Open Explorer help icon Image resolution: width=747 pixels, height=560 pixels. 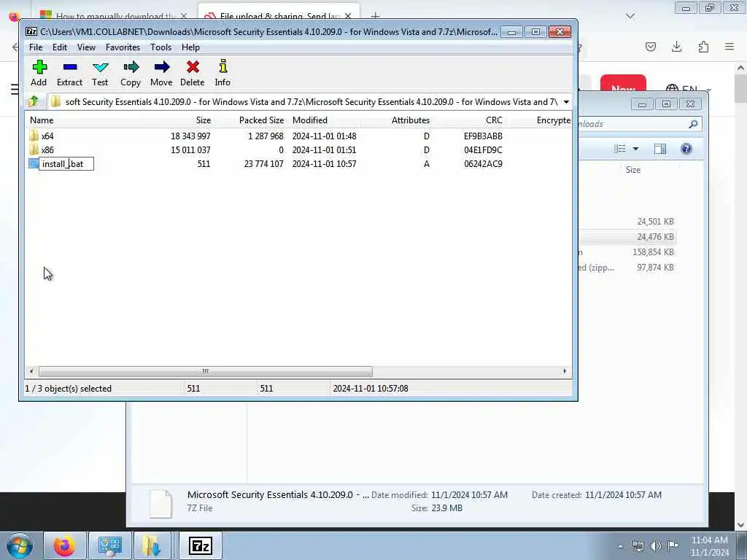click(686, 149)
